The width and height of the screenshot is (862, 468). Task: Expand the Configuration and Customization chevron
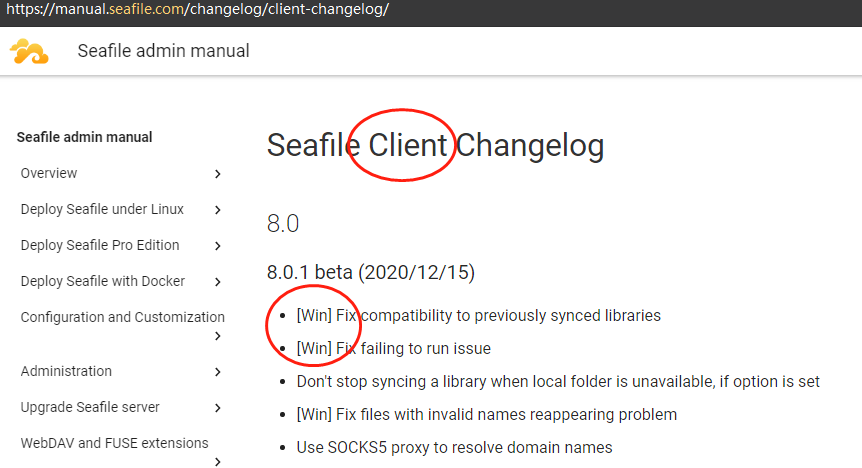pos(218,337)
